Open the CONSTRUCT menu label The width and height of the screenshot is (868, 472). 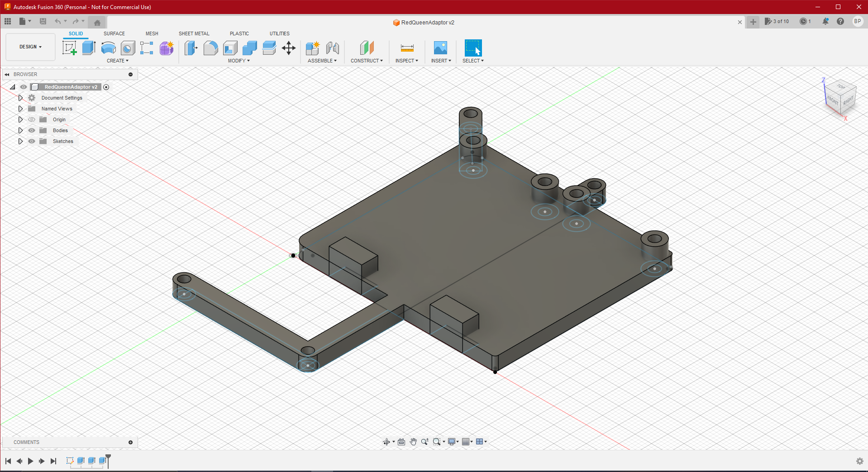pyautogui.click(x=367, y=61)
